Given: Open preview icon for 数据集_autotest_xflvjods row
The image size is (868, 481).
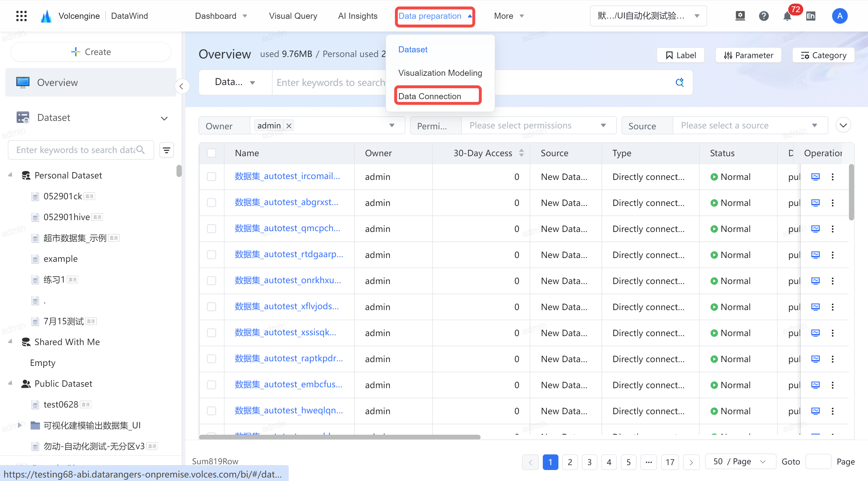Looking at the screenshot, I should tap(815, 307).
